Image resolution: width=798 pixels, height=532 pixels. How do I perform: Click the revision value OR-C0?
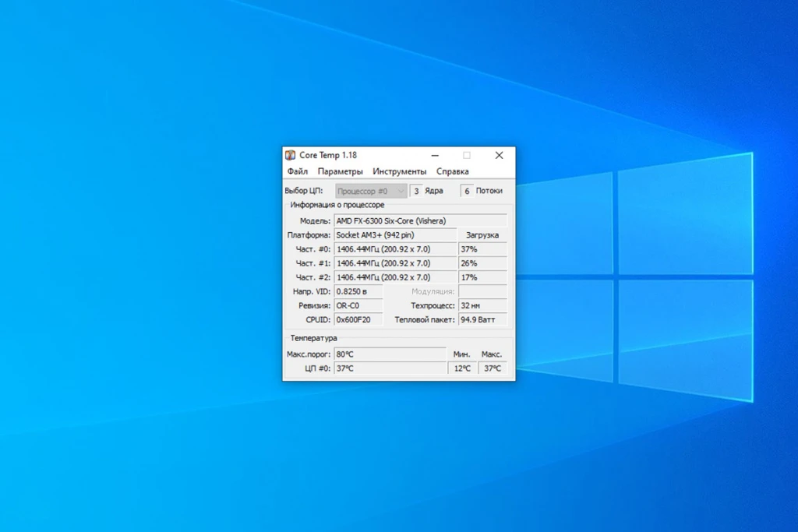358,305
